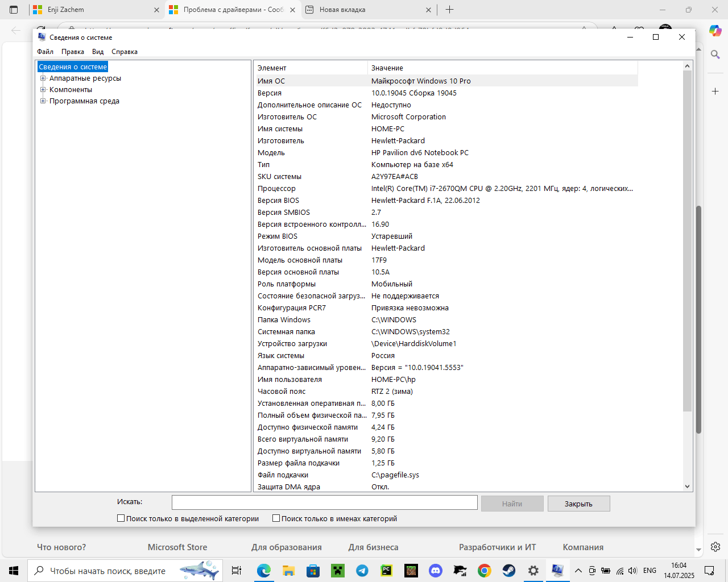Click the Copilot icon in Edge sidebar
This screenshot has height=582, width=728.
[715, 31]
